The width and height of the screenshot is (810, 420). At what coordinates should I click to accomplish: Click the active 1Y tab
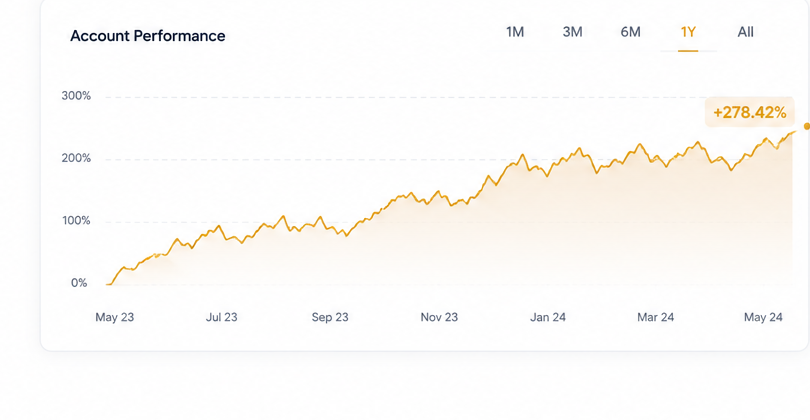click(x=688, y=32)
